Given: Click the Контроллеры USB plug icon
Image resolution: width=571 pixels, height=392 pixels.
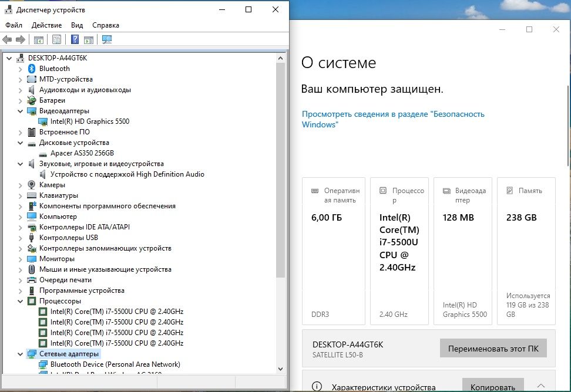Looking at the screenshot, I should click(32, 238).
